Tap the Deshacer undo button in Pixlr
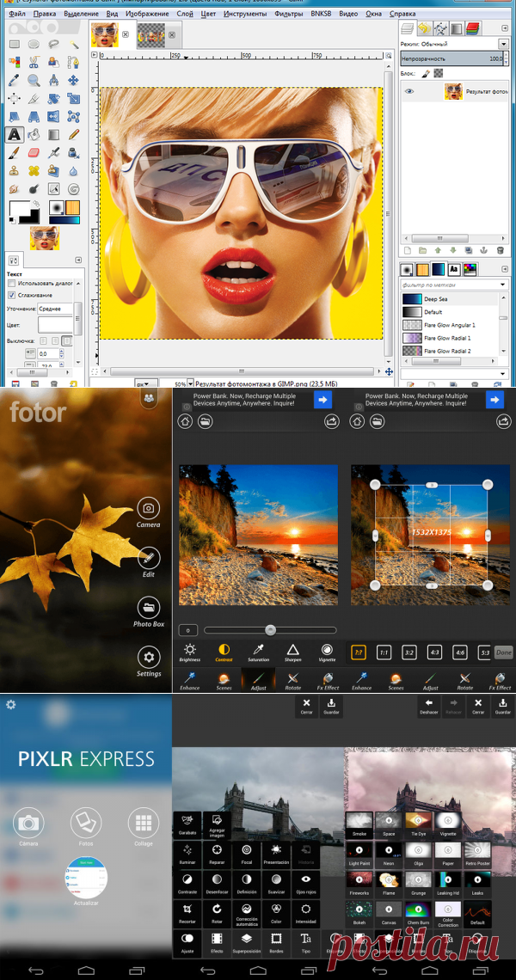Screen dimensions: 516x980 pyautogui.click(x=429, y=707)
